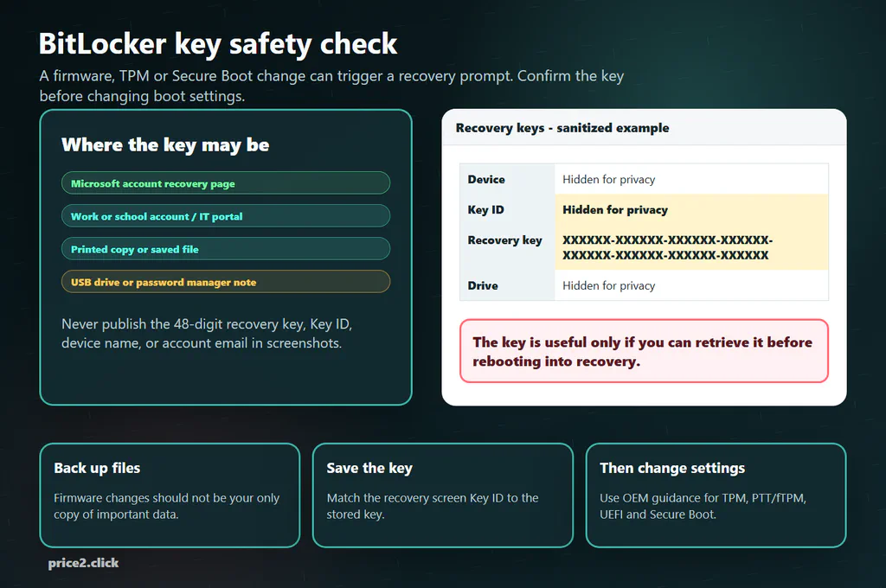Open the Back up files card
The image size is (886, 588).
170,495
